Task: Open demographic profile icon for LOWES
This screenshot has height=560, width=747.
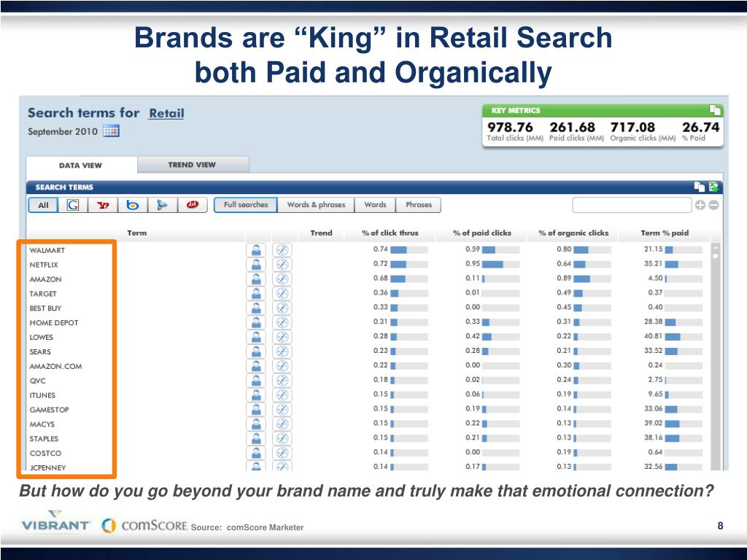Action: click(x=256, y=337)
